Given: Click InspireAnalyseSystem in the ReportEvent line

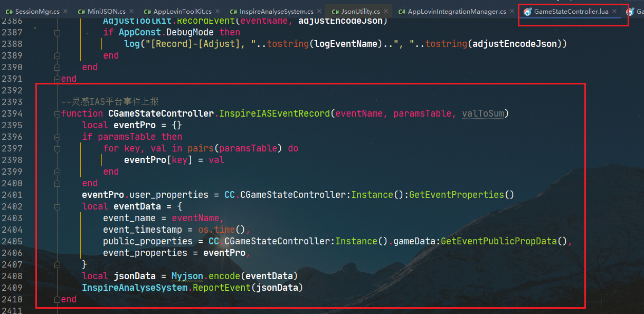Looking at the screenshot, I should pyautogui.click(x=135, y=288).
